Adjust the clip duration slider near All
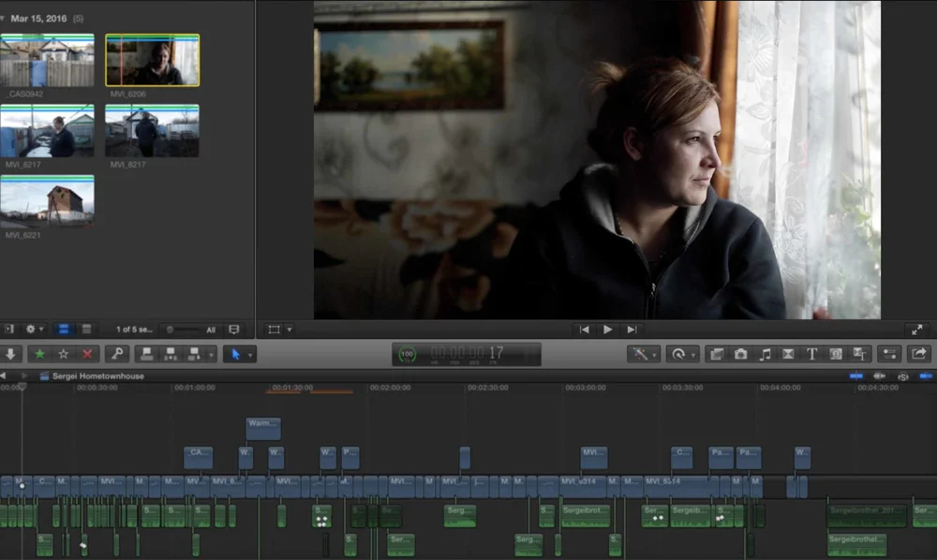The image size is (937, 560). point(183,330)
